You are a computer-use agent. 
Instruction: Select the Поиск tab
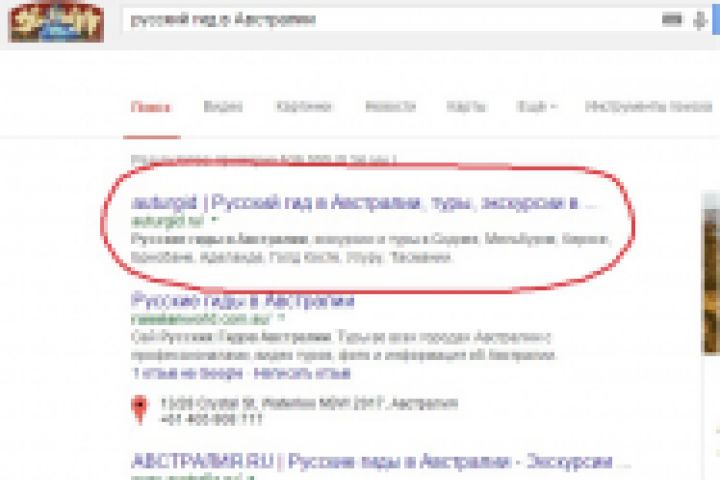tap(151, 107)
